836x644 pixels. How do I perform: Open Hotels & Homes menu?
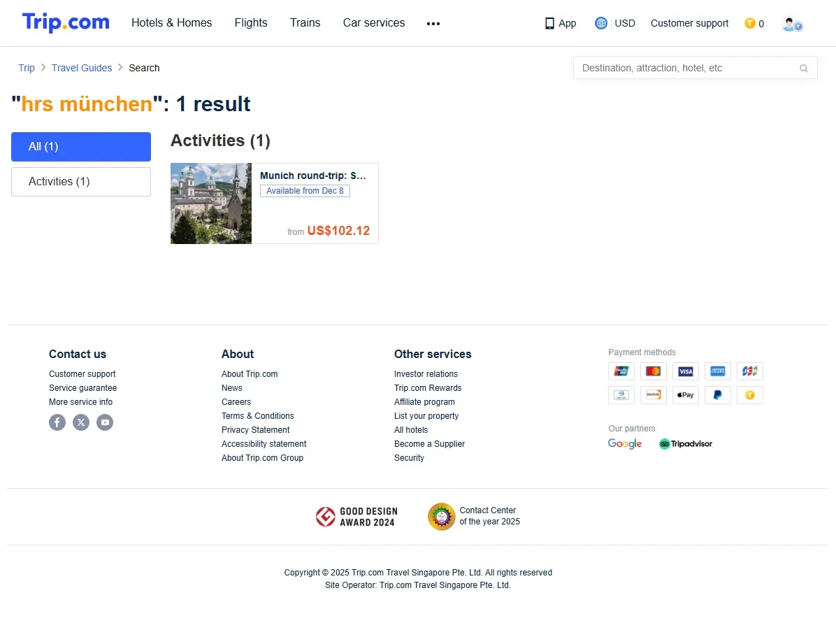pos(172,23)
